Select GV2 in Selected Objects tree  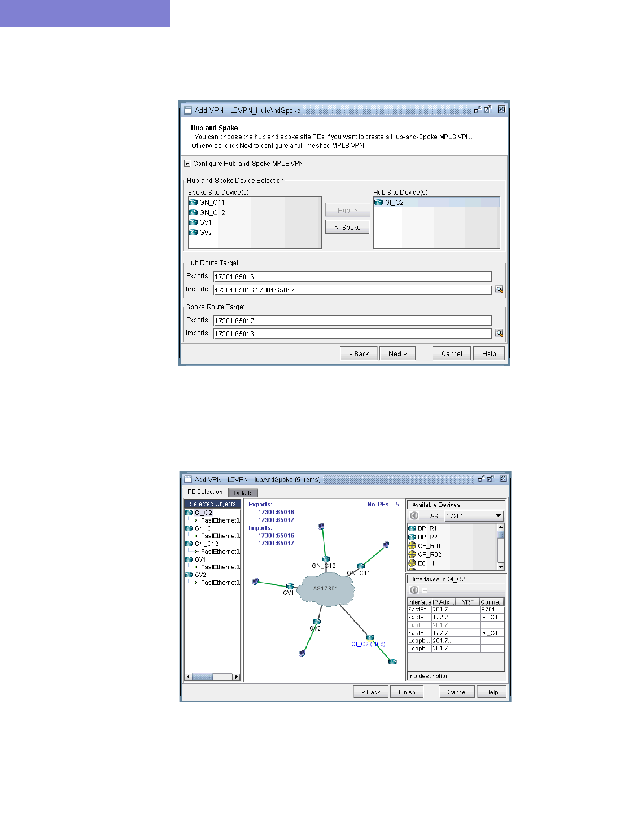click(195, 575)
